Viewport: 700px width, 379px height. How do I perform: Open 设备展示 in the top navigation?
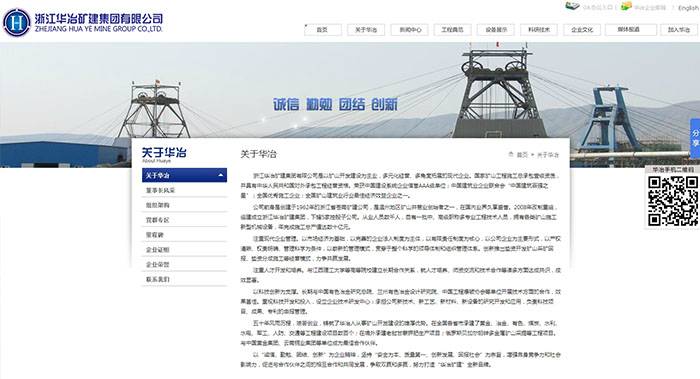[x=496, y=30]
